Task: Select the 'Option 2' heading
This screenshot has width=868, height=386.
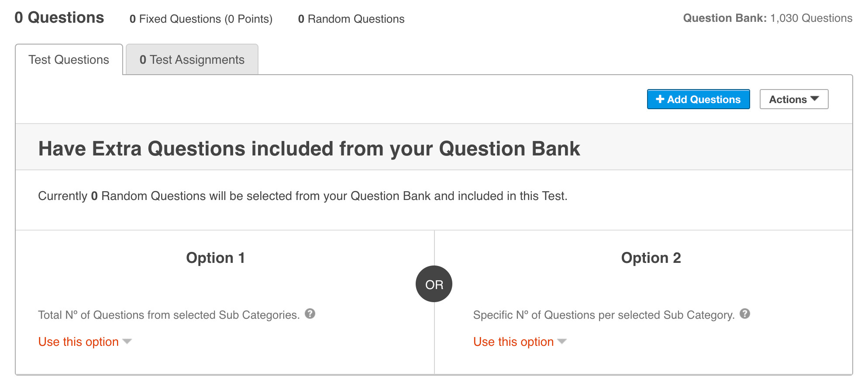Action: (651, 258)
